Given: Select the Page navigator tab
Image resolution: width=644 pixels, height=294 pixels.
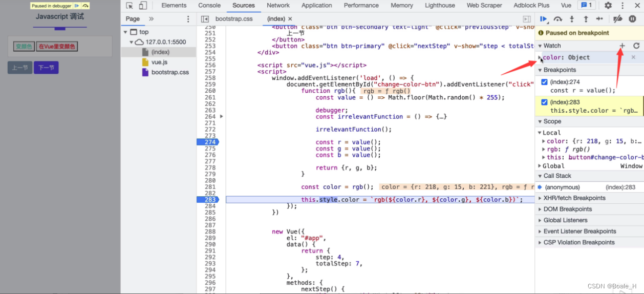Looking at the screenshot, I should point(133,19).
